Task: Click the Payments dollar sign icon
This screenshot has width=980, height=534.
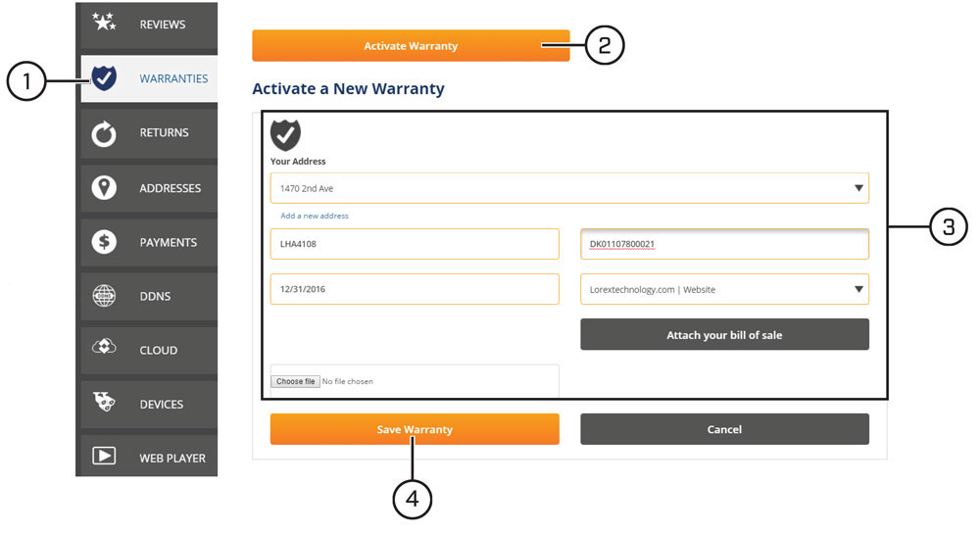Action: pos(104,242)
